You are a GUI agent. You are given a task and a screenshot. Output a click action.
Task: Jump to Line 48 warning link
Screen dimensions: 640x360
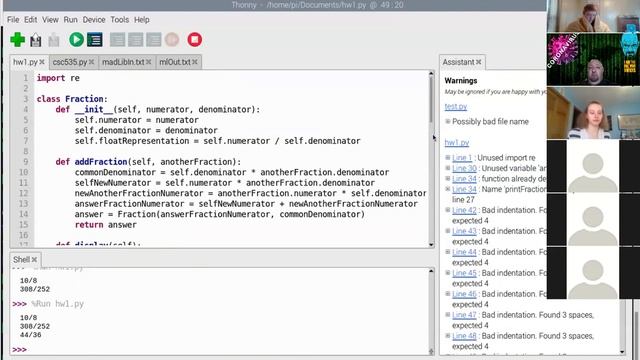(464, 336)
